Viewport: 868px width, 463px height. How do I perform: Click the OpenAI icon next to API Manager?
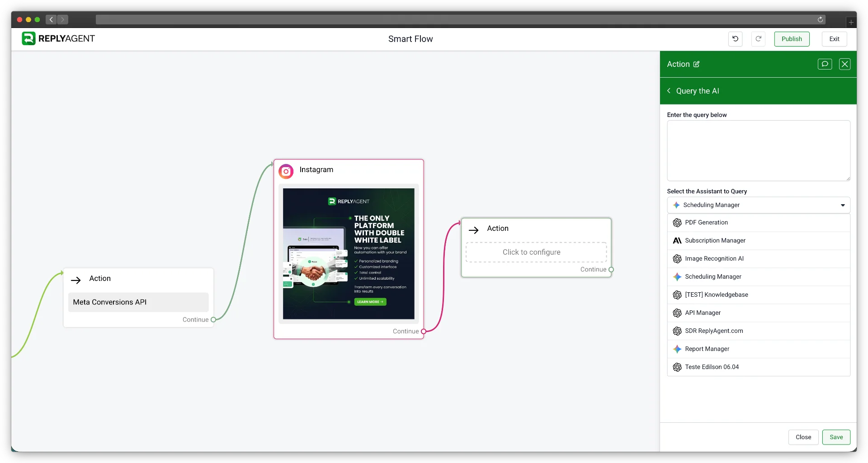click(677, 313)
